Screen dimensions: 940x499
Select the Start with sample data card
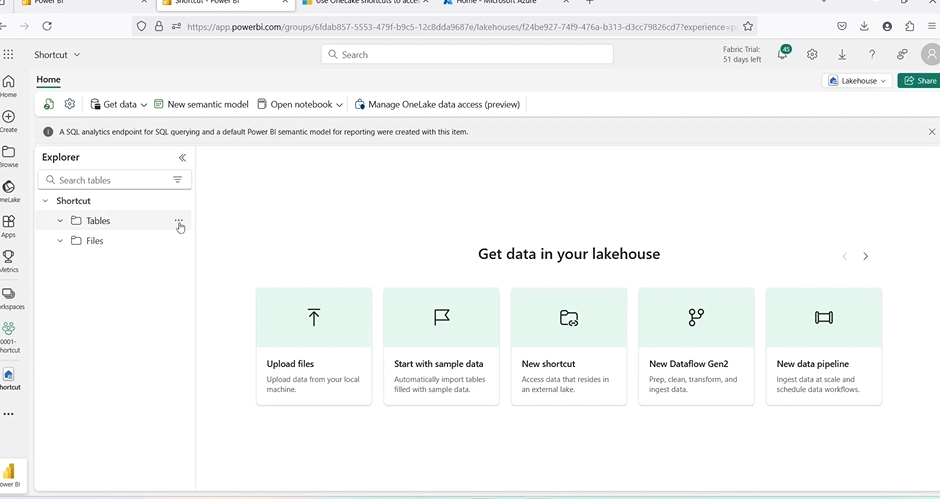tap(441, 346)
